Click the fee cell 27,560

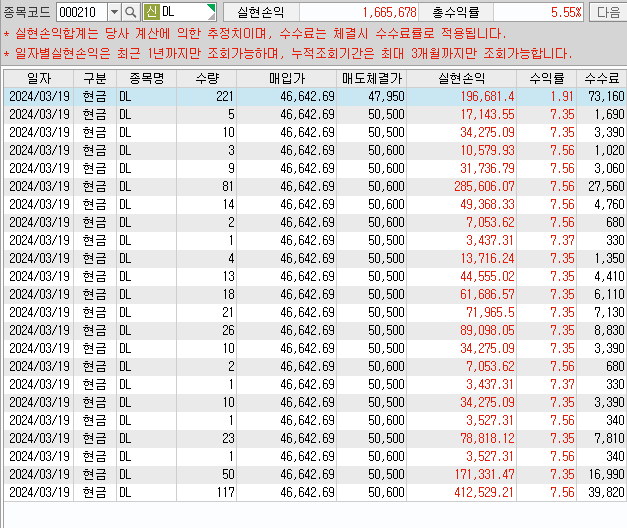[x=602, y=186]
